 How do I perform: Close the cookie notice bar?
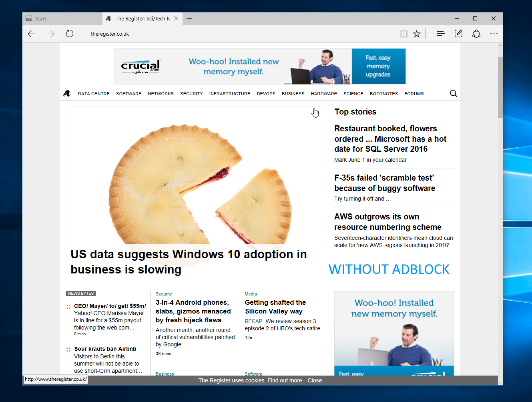tap(315, 380)
